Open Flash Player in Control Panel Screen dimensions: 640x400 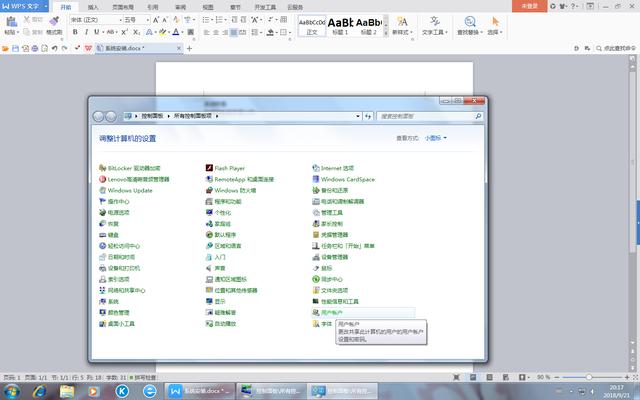[x=225, y=168]
